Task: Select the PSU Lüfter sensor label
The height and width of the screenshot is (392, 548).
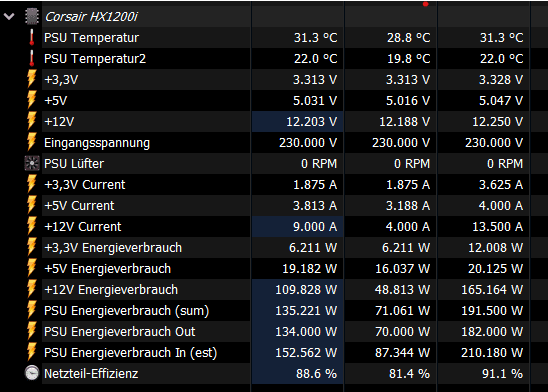Action: pyautogui.click(x=74, y=164)
